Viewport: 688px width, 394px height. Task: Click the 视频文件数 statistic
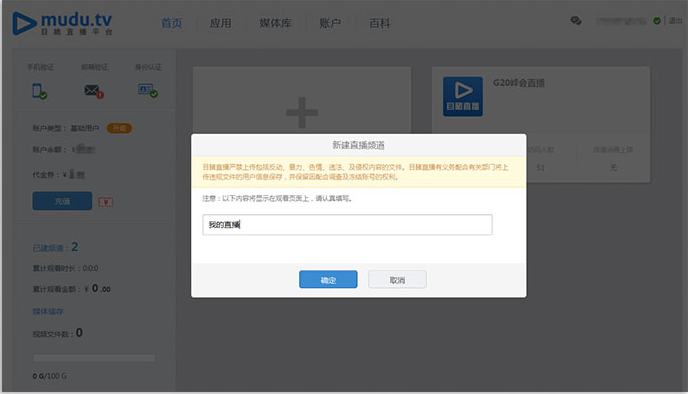[57, 333]
